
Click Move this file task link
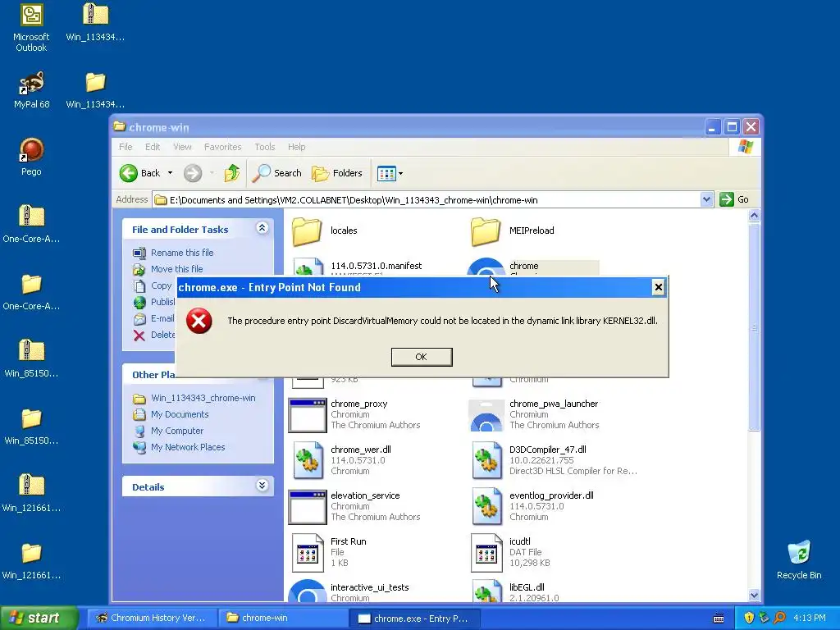point(177,269)
